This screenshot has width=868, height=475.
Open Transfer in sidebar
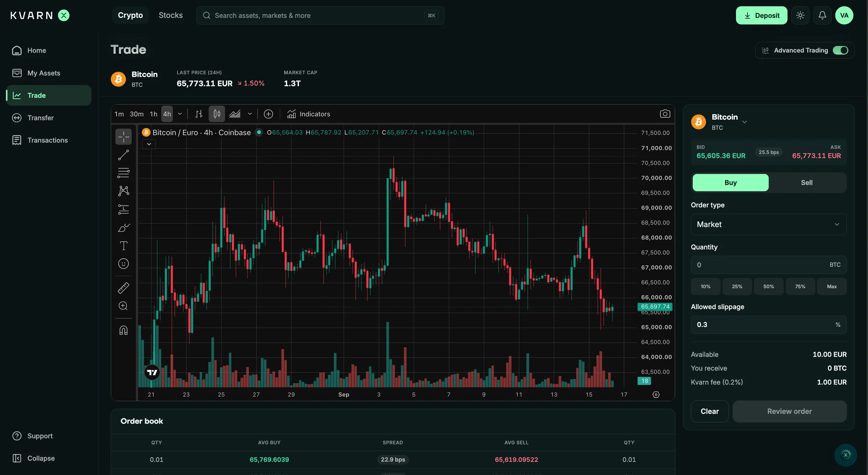(48, 118)
